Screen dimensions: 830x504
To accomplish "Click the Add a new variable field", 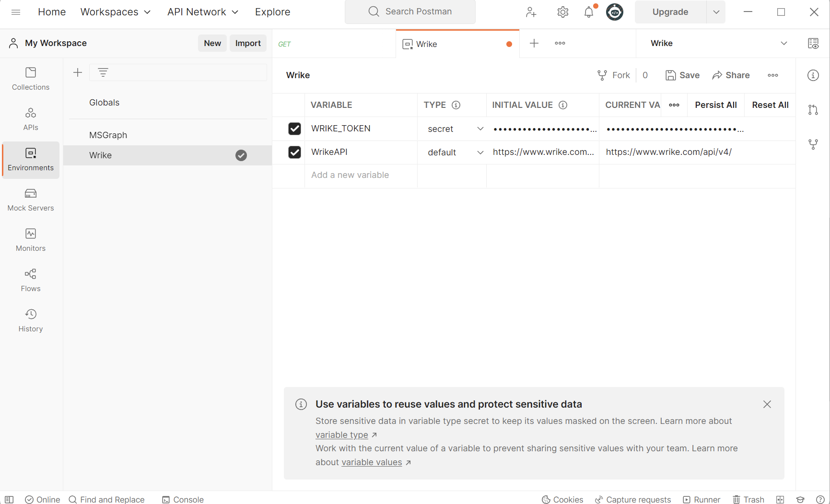I will click(361, 176).
